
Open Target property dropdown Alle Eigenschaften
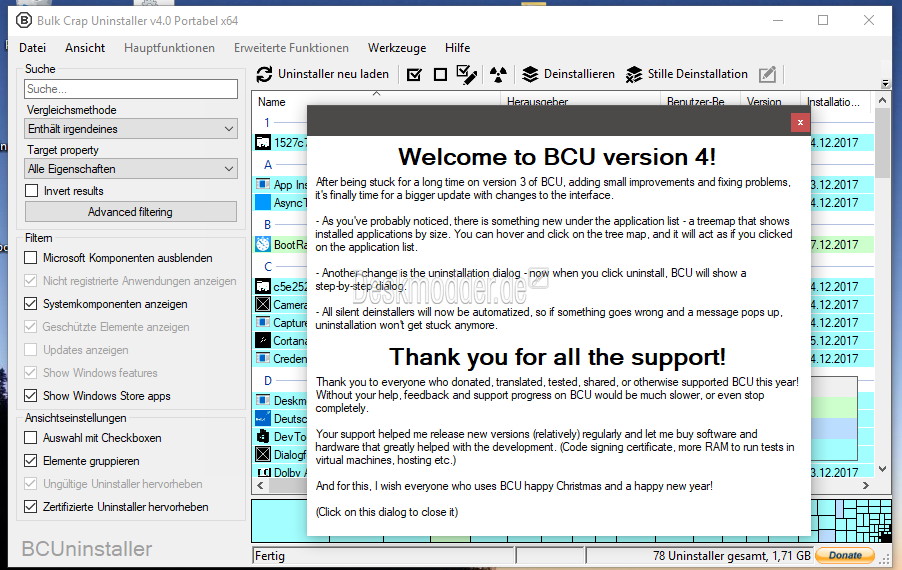[x=131, y=169]
